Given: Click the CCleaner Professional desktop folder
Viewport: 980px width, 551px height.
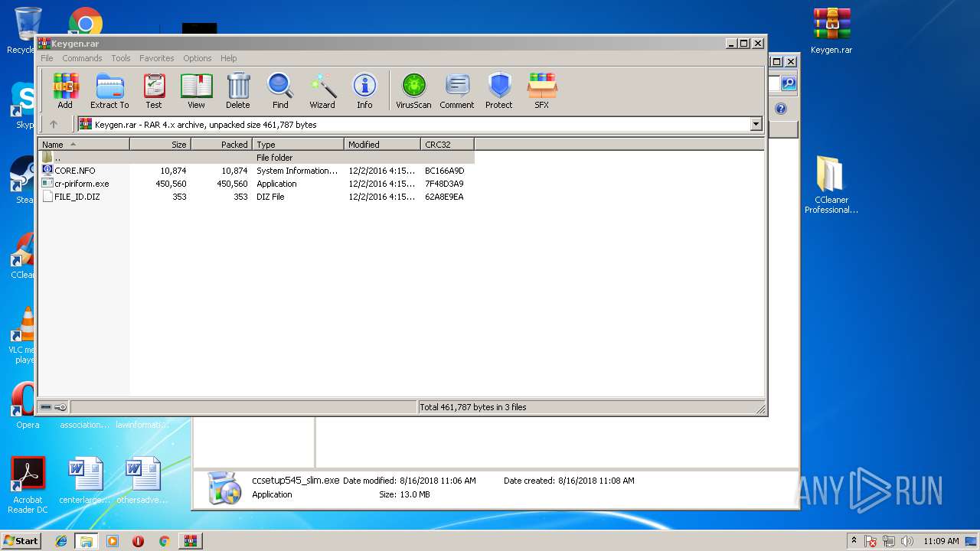Looking at the screenshot, I should click(x=831, y=184).
